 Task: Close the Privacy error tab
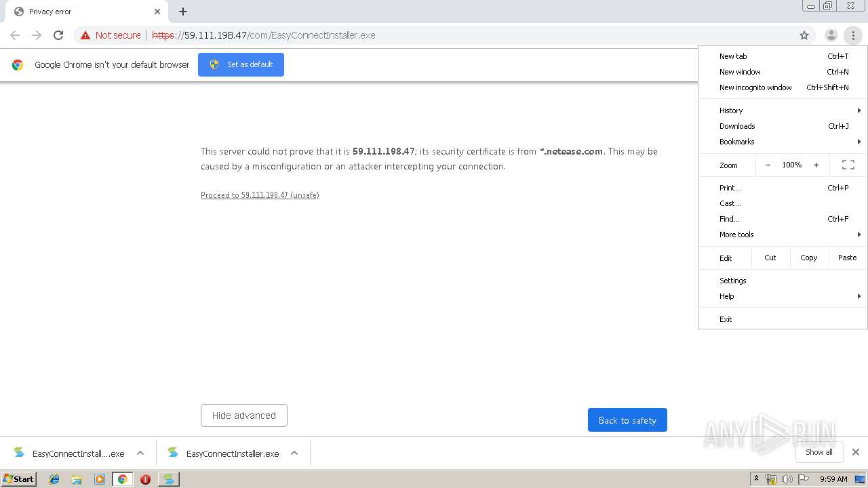[157, 12]
